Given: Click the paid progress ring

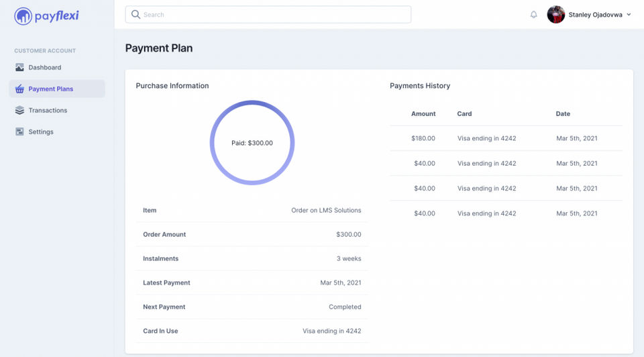Looking at the screenshot, I should click(252, 103).
